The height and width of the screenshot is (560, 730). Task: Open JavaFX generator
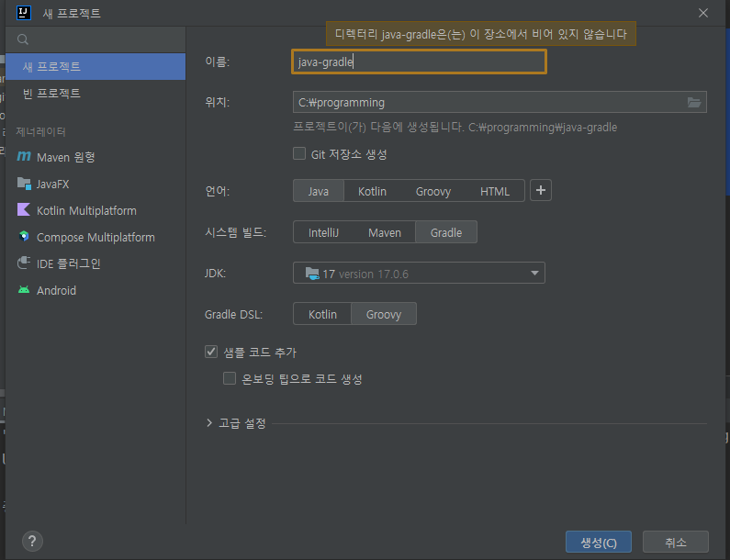point(95,184)
